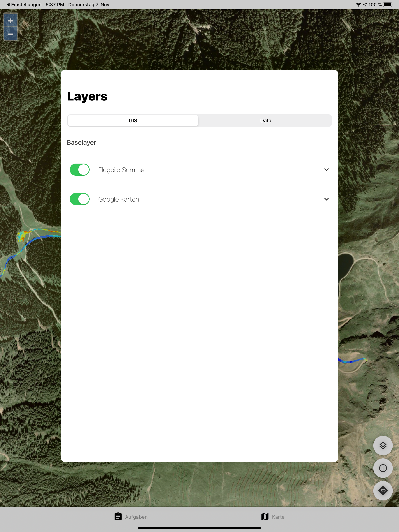
Task: Open the map info circle button
Action: coord(383,468)
